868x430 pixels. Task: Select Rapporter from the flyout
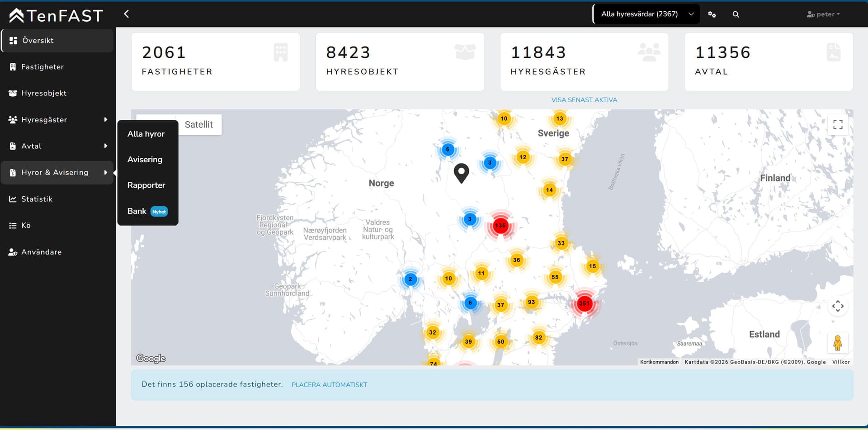coord(146,185)
